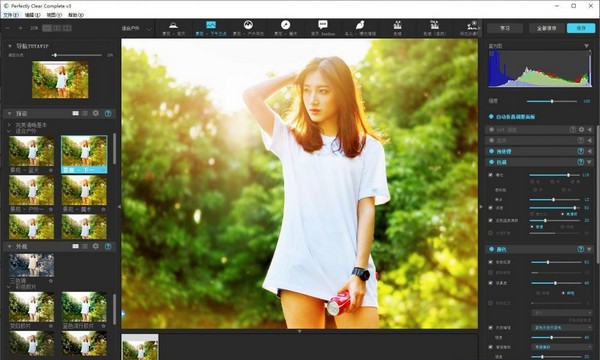The image size is (600, 360).
Task: Select the blue-gray thumbnail in looks panel
Action: [31, 265]
